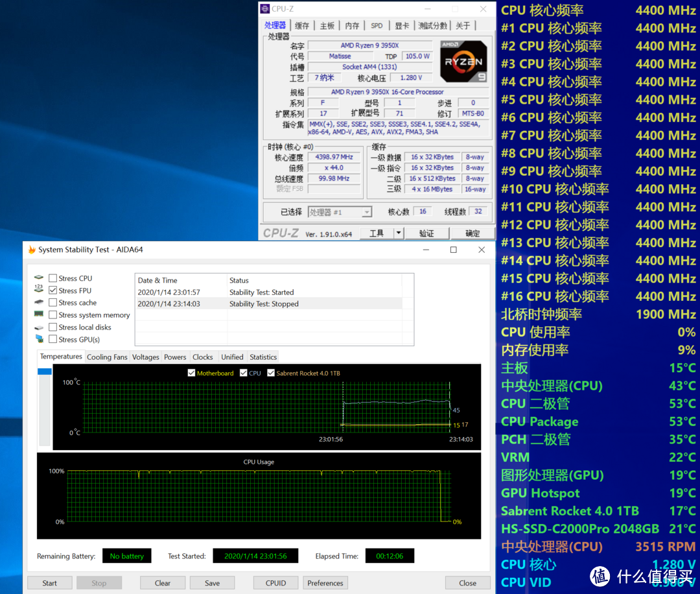Image resolution: width=700 pixels, height=594 pixels.
Task: Open the Voltages tab in AIDA64
Action: click(146, 357)
